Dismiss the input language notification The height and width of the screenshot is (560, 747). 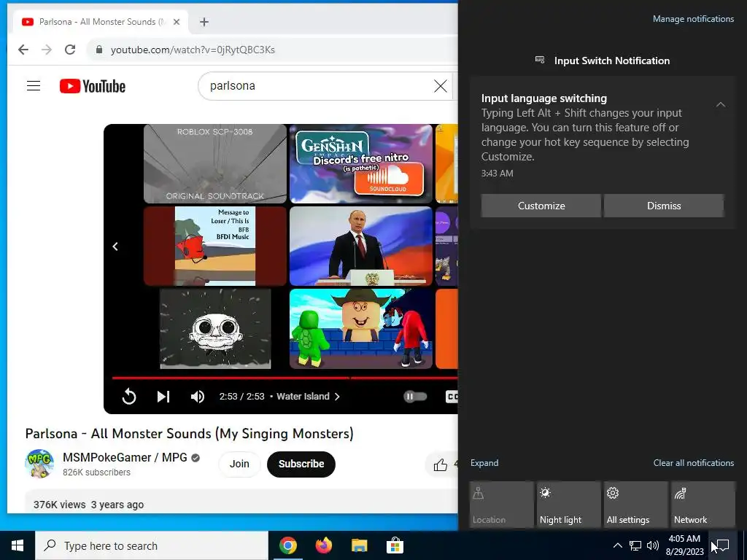[x=664, y=206]
